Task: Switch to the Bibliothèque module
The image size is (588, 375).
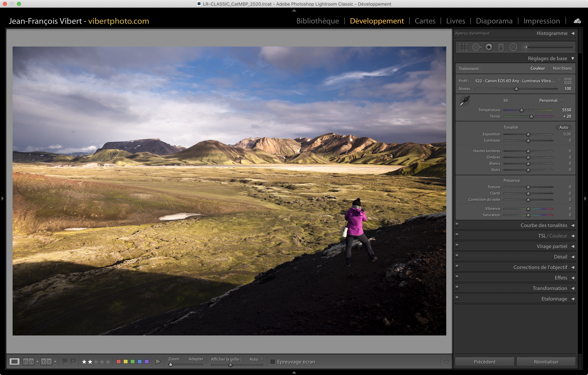Action: 317,21
